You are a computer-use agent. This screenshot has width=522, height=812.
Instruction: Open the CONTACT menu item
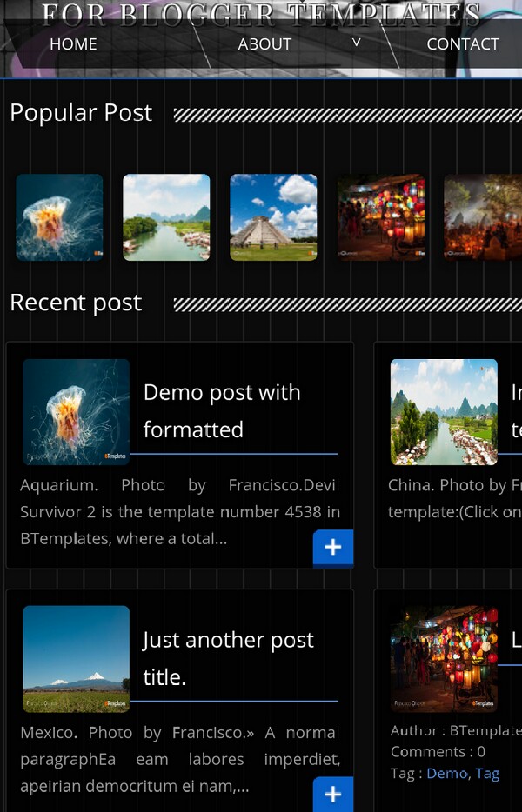pyautogui.click(x=462, y=44)
